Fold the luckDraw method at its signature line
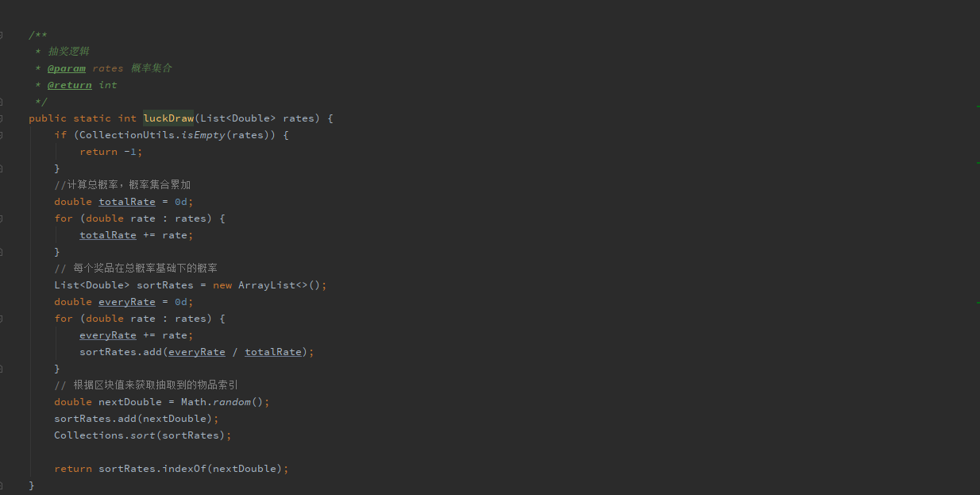 2,118
